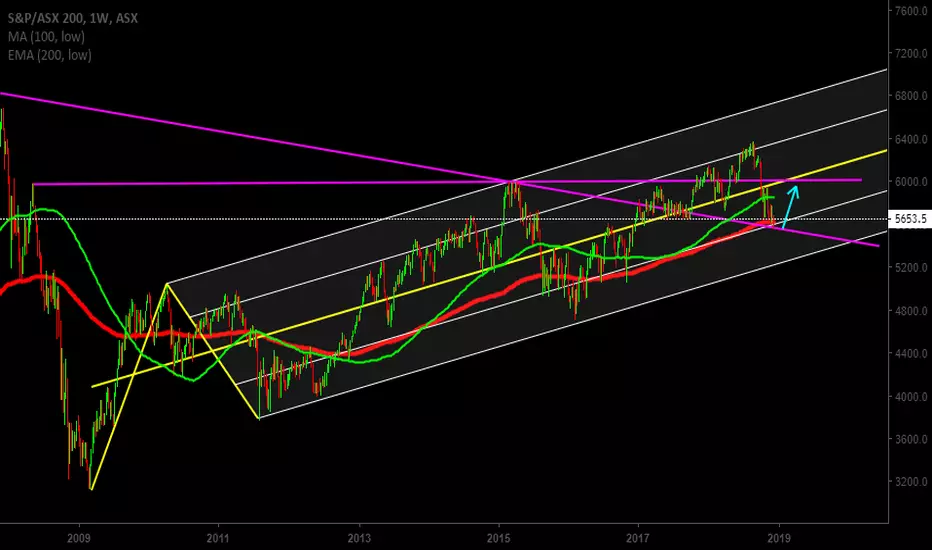Click the 6800.0 price axis label
The width and height of the screenshot is (932, 550).
pos(911,96)
